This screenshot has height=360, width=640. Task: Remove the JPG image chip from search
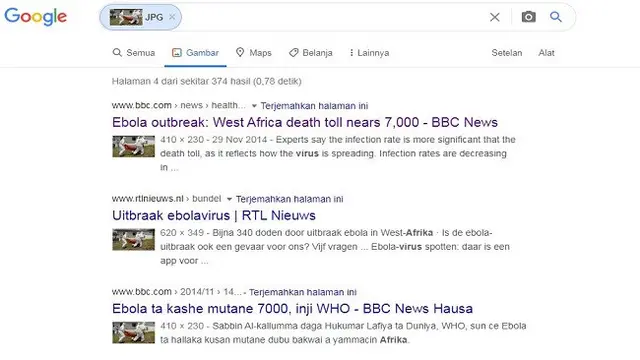tap(172, 17)
